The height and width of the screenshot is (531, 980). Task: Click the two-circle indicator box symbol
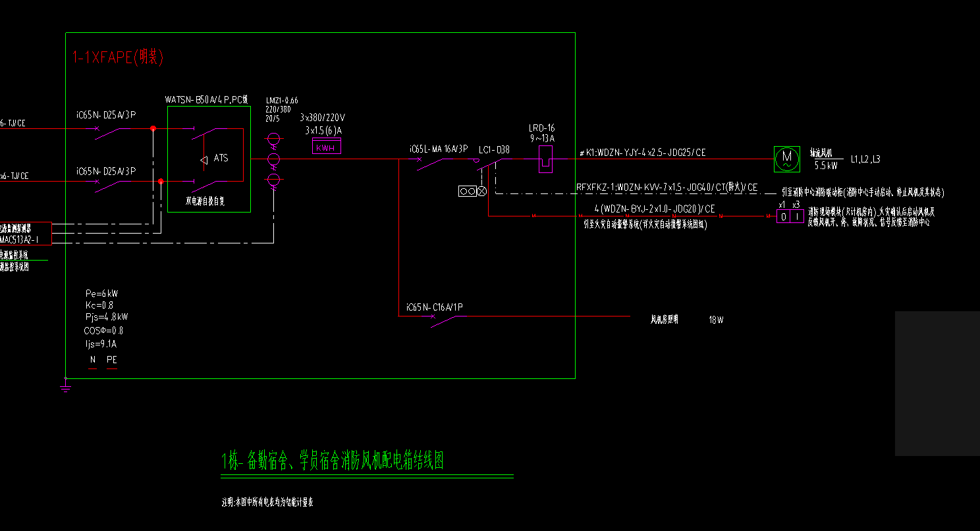pyautogui.click(x=467, y=191)
